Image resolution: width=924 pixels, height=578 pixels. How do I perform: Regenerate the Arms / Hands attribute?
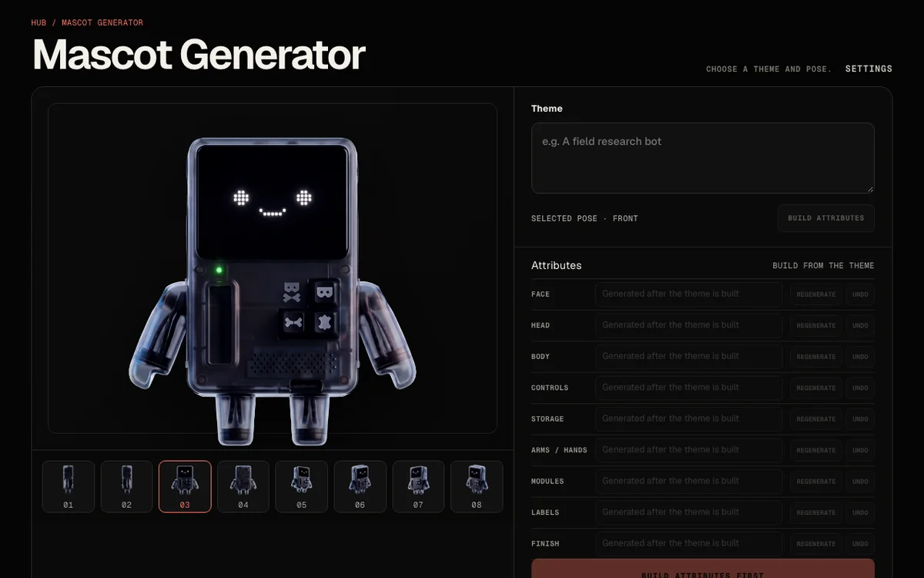pyautogui.click(x=815, y=450)
